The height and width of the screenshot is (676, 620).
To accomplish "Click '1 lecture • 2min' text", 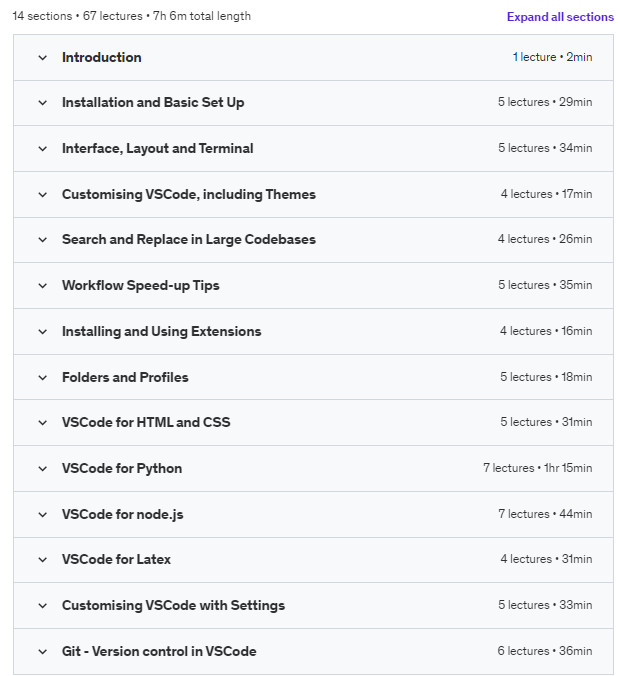I will tap(552, 57).
